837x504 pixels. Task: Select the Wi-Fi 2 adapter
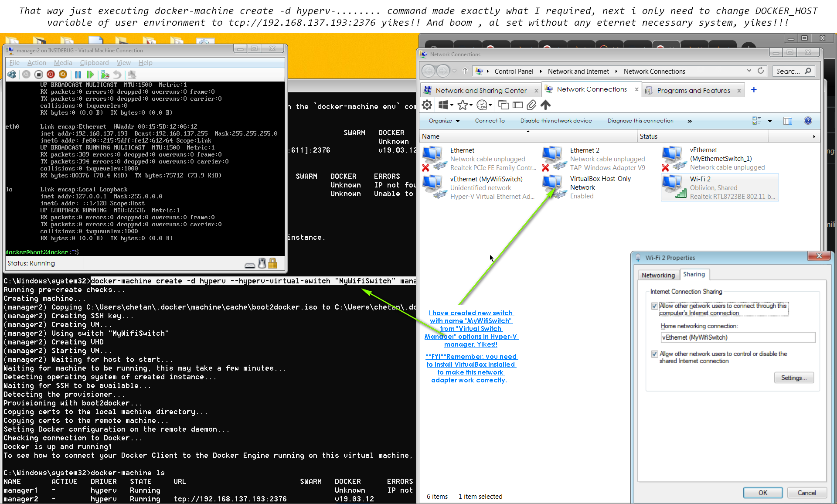720,187
